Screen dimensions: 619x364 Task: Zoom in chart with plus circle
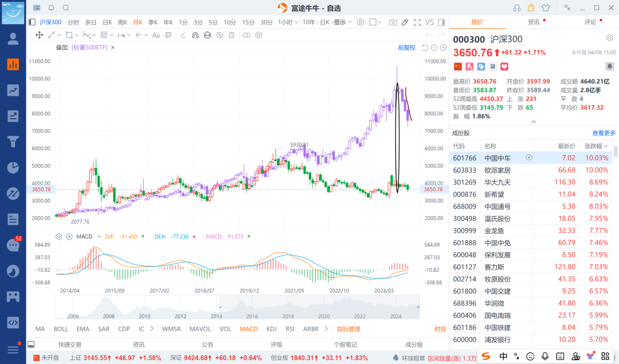tap(443, 48)
